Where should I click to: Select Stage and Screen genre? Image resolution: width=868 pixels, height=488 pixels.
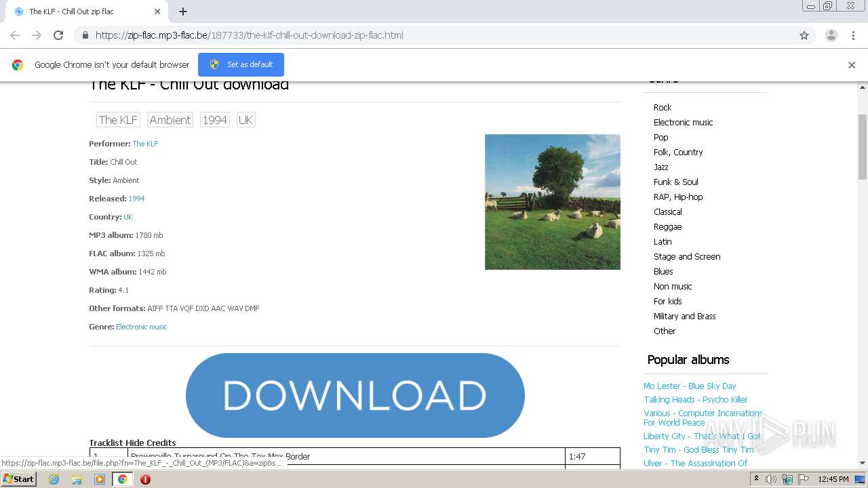(x=687, y=256)
